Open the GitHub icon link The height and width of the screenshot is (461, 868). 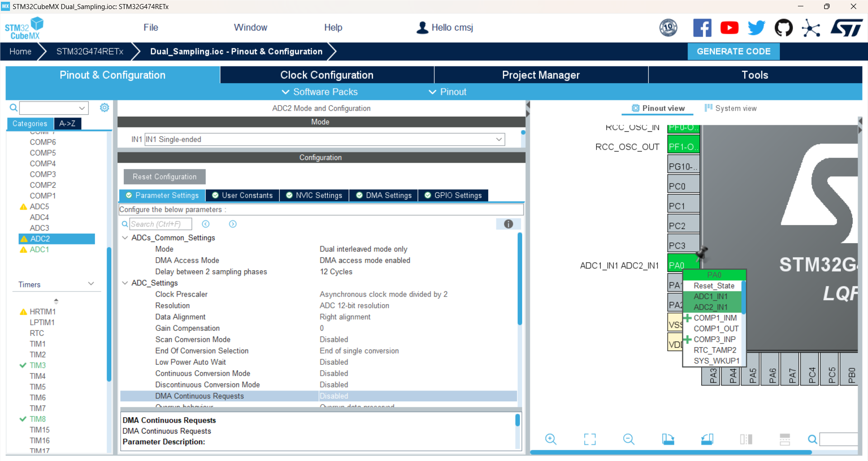pos(783,28)
